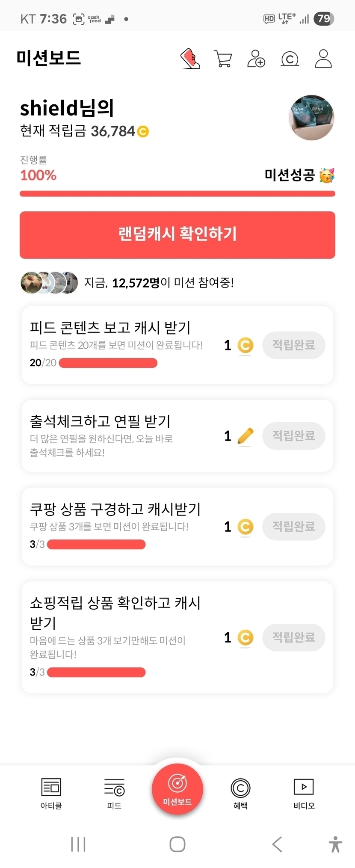Tap the invite friend icon
The image size is (355, 868).
256,59
